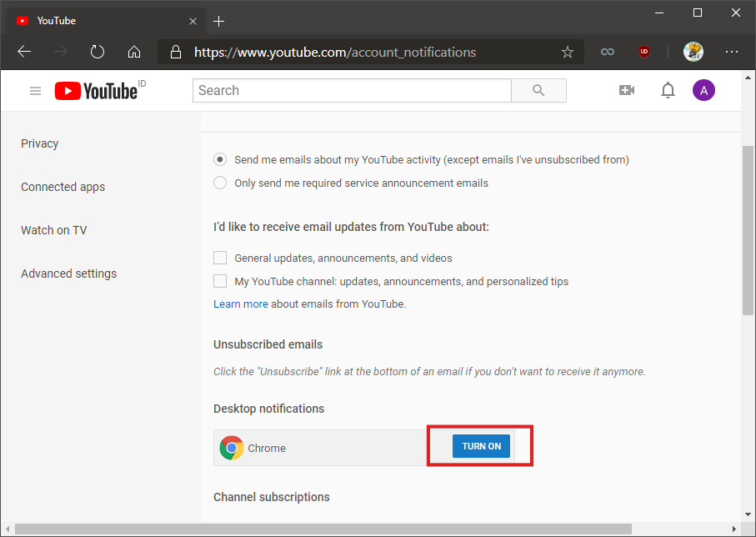Click the YouTube search text field

click(352, 91)
